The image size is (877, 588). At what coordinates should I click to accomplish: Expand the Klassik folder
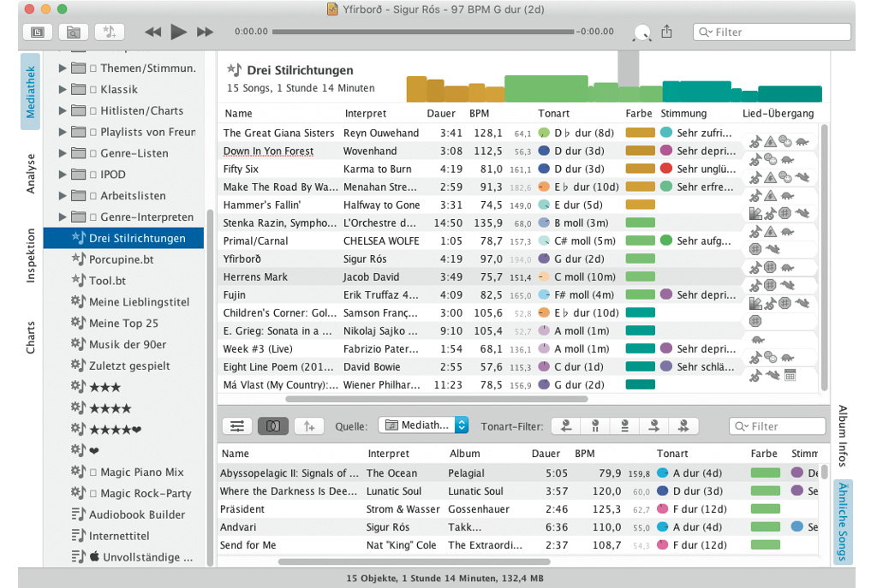click(x=63, y=89)
